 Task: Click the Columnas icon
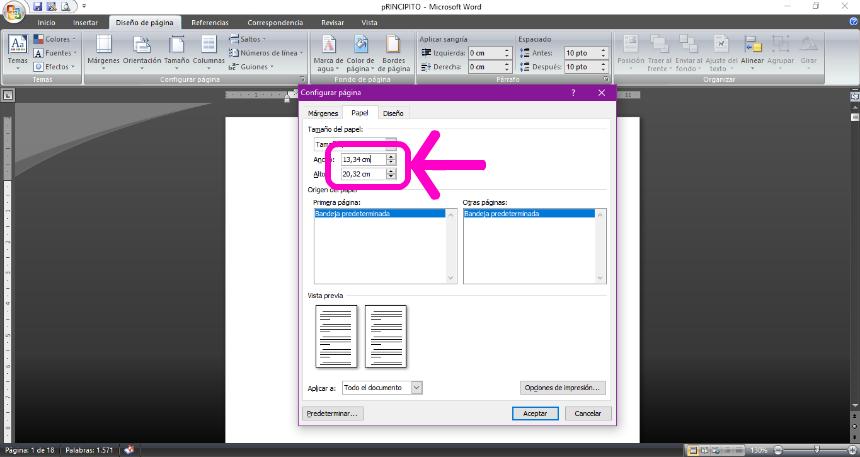(x=209, y=48)
